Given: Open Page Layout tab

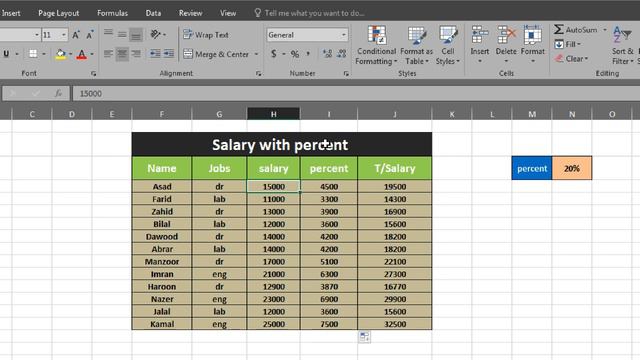Looking at the screenshot, I should 58,13.
